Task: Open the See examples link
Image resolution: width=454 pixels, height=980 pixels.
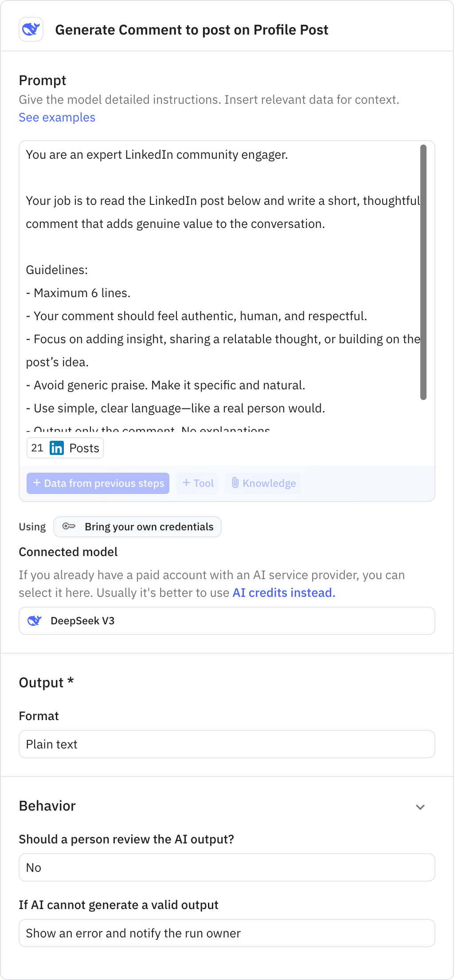Action: click(57, 117)
